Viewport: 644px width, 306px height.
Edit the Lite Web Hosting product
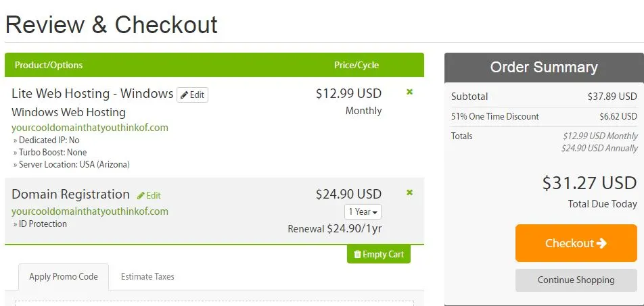192,95
